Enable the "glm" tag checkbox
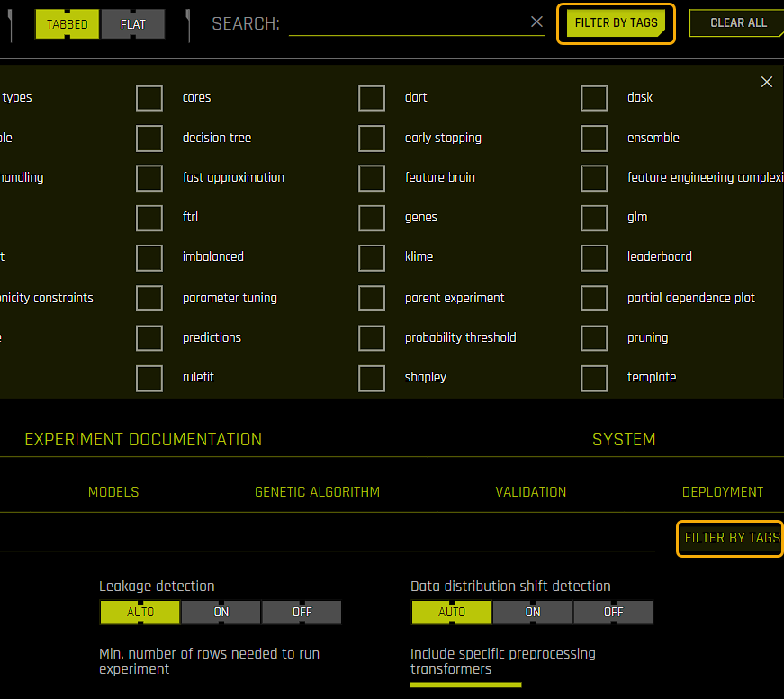Screen dimensions: 784x699 point(594,218)
